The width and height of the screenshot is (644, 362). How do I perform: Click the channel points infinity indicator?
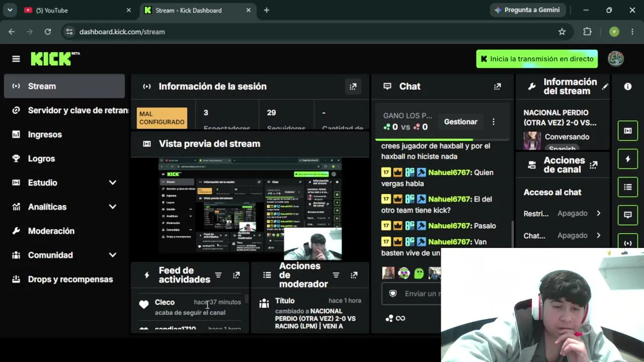click(x=395, y=318)
